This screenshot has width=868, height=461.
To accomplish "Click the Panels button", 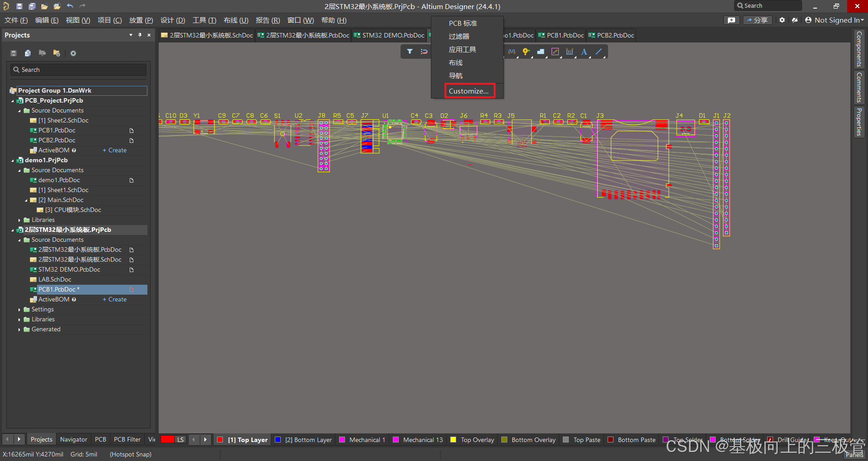I will 854,455.
